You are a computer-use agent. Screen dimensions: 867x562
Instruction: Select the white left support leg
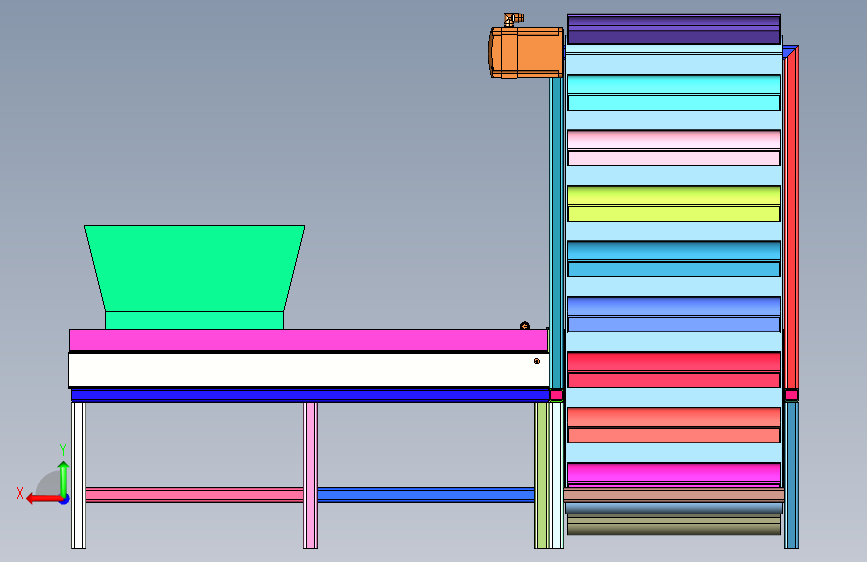pos(79,475)
